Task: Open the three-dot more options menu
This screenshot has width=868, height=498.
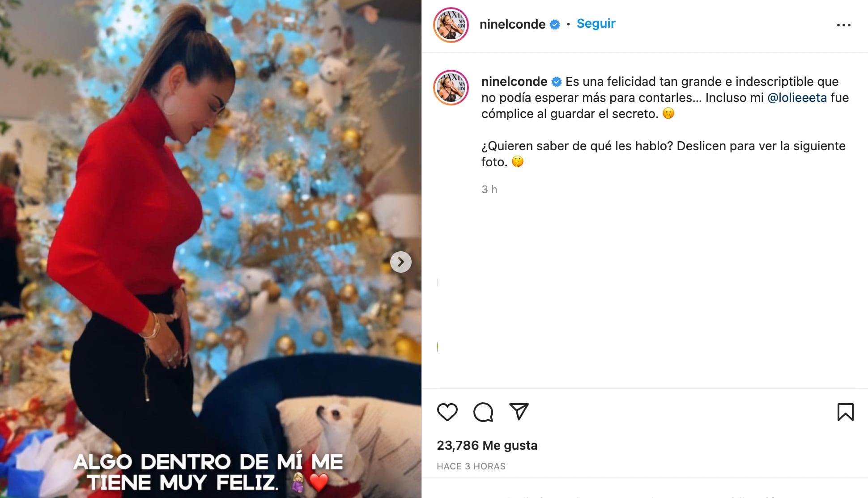Action: click(x=843, y=25)
